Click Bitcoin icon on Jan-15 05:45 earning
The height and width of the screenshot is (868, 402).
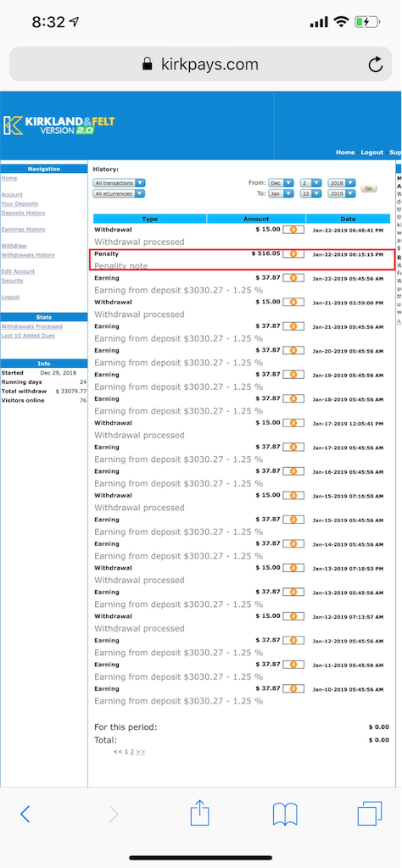pos(293,520)
